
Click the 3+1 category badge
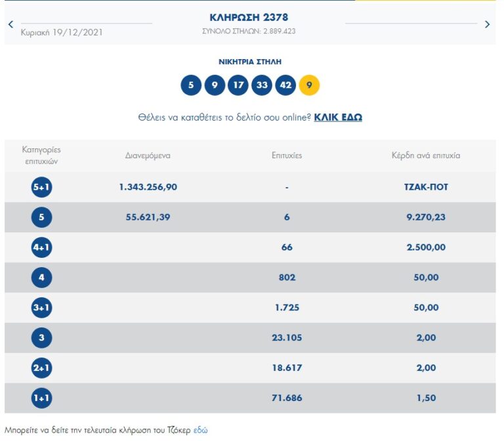tap(41, 308)
